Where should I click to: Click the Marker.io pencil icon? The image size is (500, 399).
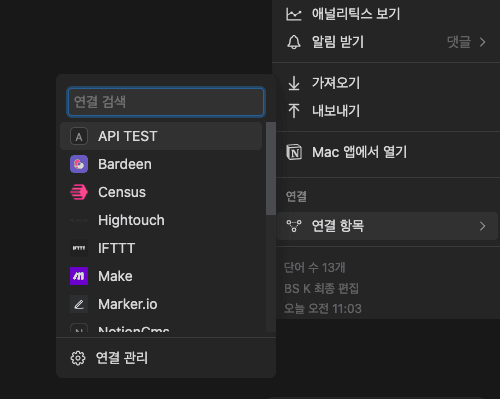(x=79, y=304)
